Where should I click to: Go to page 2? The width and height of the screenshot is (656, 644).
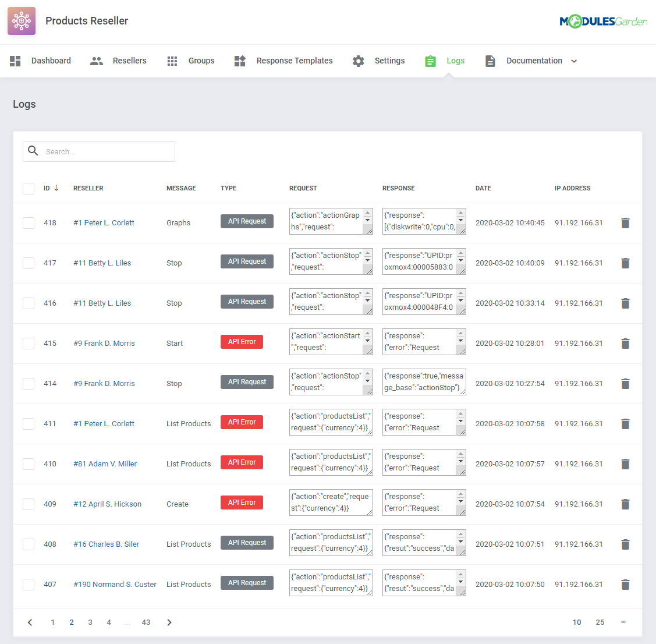pyautogui.click(x=72, y=622)
